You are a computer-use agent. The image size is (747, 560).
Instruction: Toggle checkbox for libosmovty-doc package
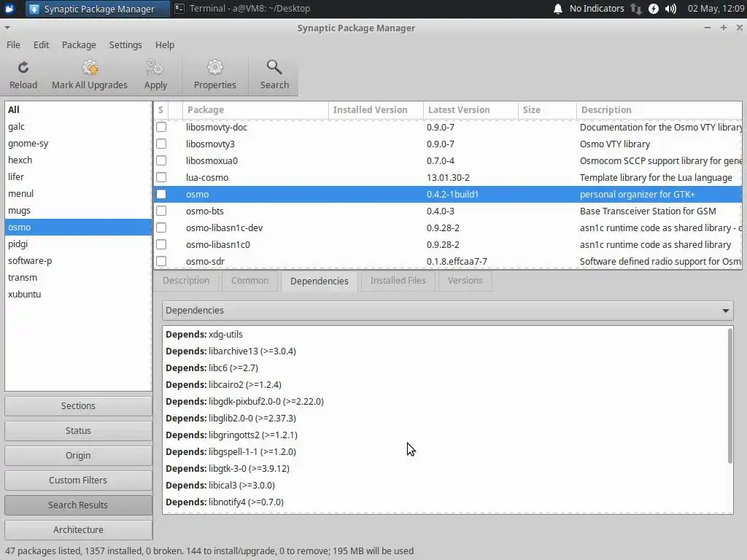pos(161,127)
